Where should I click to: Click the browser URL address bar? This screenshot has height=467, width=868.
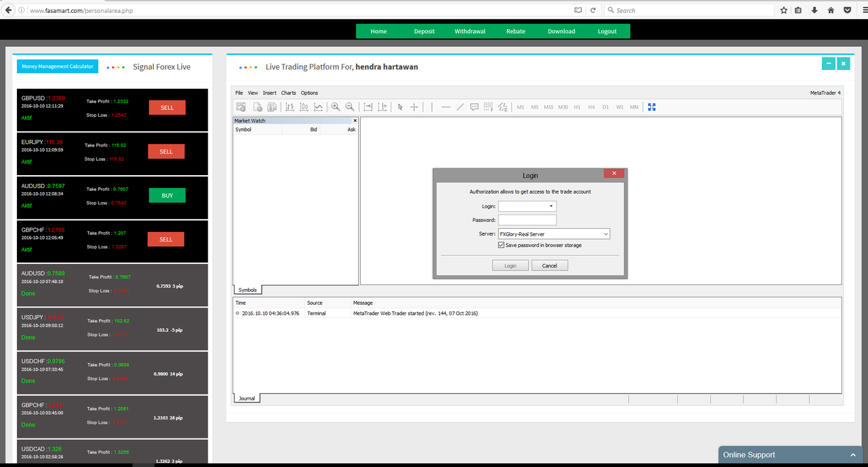pos(298,10)
